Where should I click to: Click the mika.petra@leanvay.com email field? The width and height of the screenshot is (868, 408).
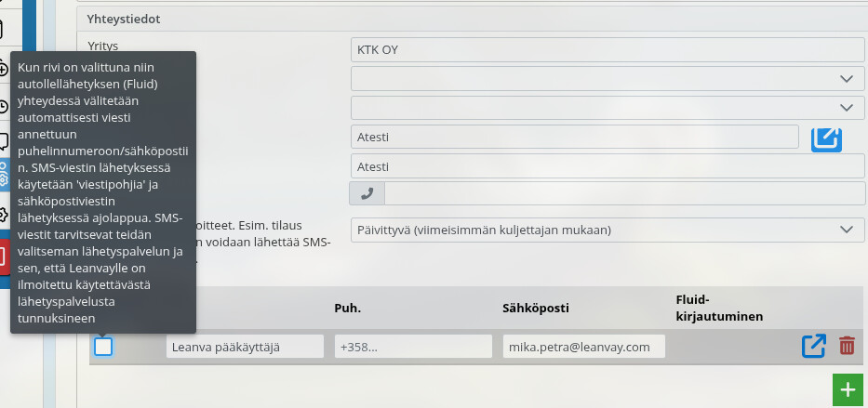point(583,347)
